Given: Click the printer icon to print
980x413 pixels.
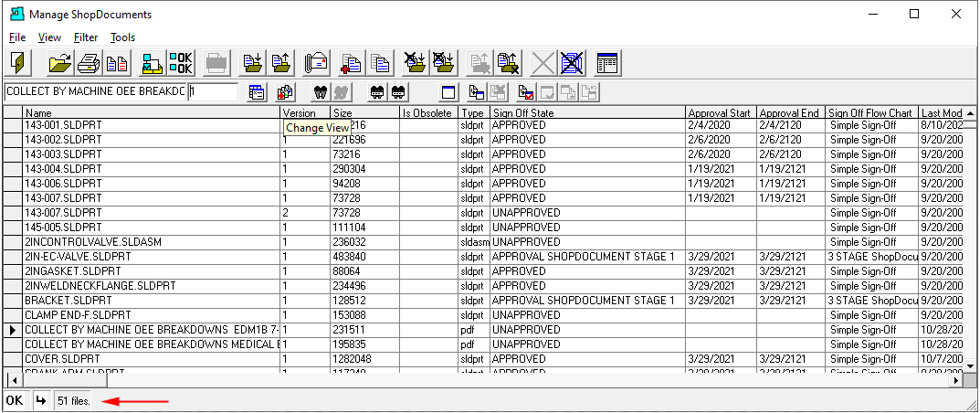Looking at the screenshot, I should (88, 62).
